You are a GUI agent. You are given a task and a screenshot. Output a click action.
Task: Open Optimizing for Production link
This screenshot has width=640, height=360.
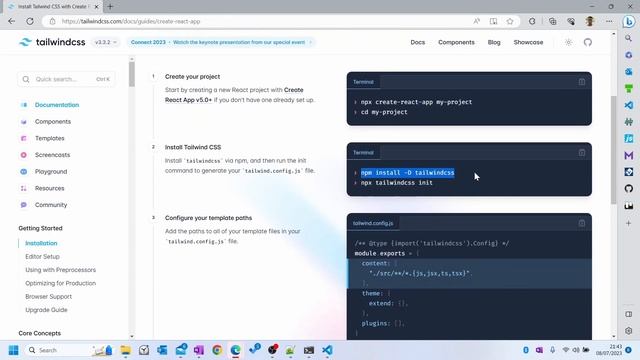[60, 283]
